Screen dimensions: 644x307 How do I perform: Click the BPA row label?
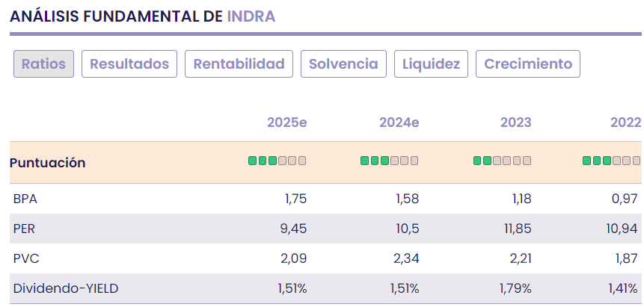point(25,199)
